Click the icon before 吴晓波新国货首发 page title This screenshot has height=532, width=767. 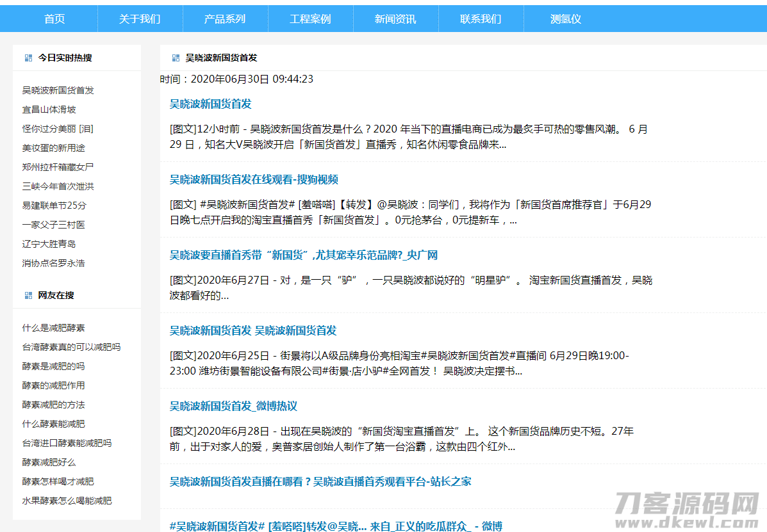(175, 58)
